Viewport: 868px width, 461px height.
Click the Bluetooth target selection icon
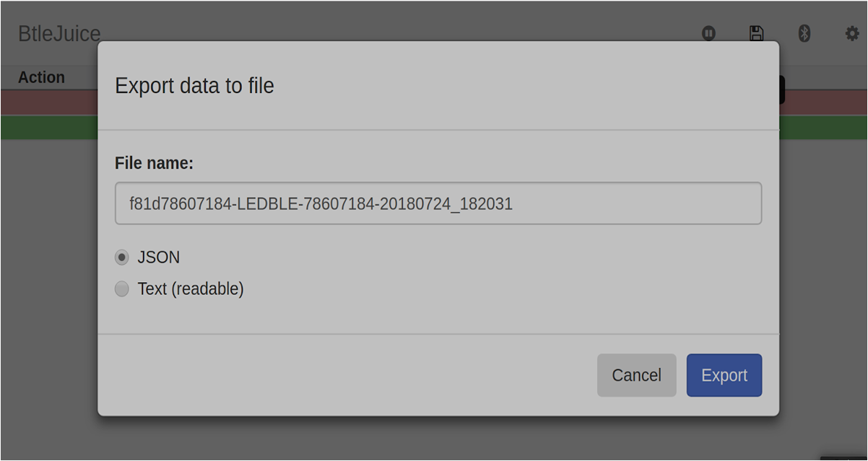click(x=804, y=33)
